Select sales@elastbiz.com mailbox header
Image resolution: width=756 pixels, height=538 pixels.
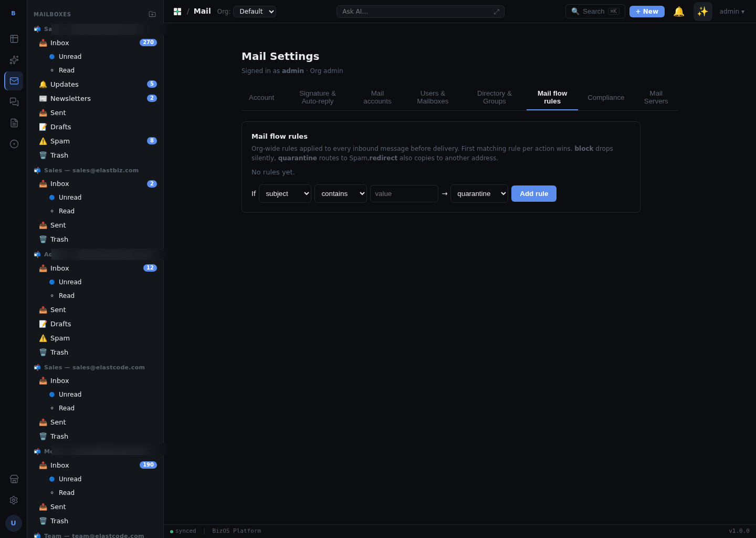point(91,170)
